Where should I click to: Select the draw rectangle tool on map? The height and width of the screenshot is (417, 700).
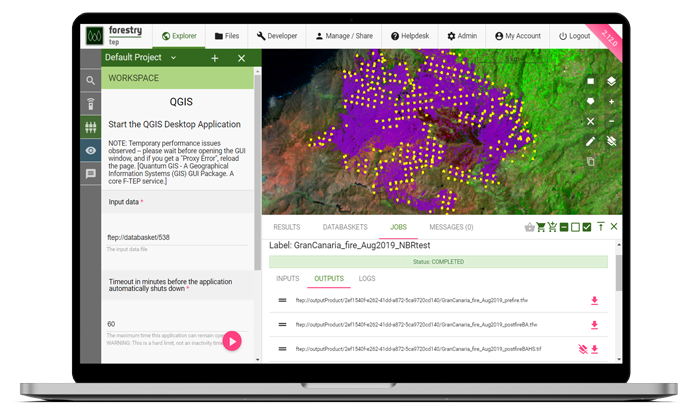(x=590, y=82)
